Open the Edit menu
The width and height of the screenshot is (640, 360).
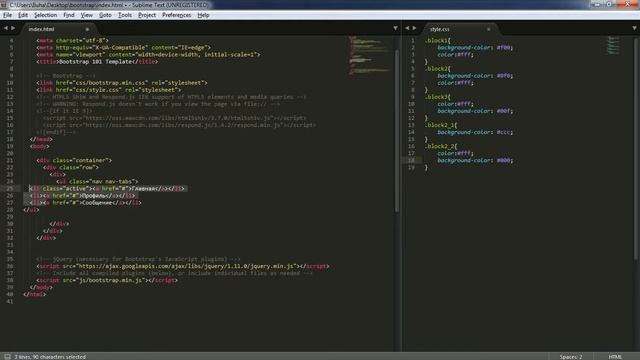(x=23, y=15)
